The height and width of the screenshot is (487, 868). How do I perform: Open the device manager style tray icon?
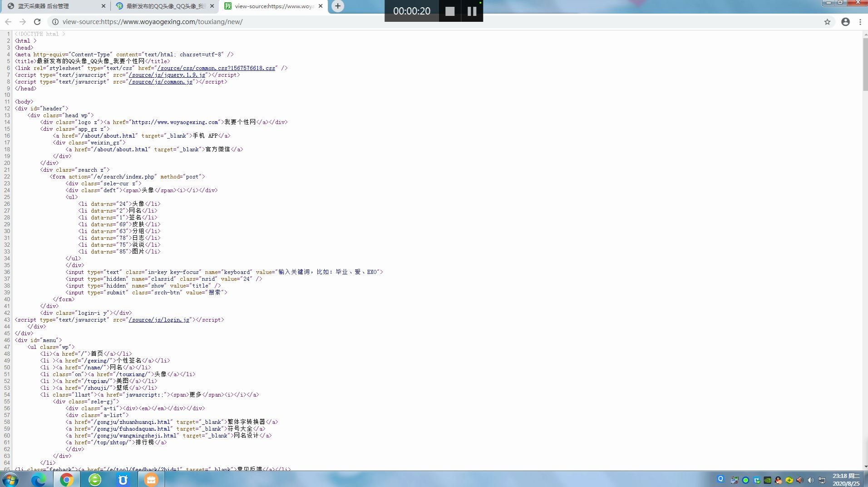(x=734, y=480)
